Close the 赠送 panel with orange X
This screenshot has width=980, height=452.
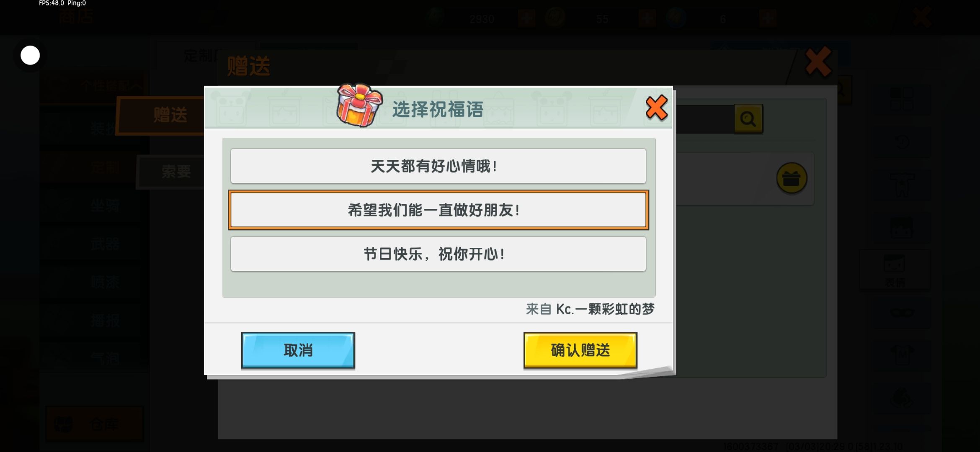point(818,62)
